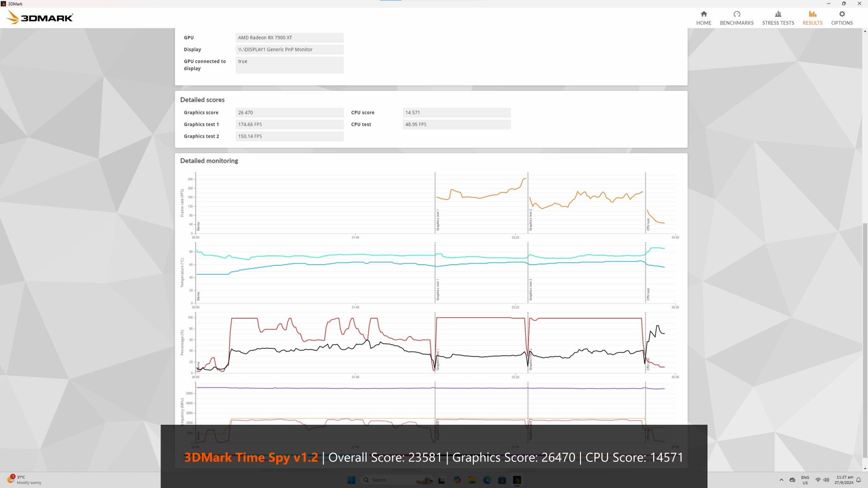Click the 3DMark logo

40,18
